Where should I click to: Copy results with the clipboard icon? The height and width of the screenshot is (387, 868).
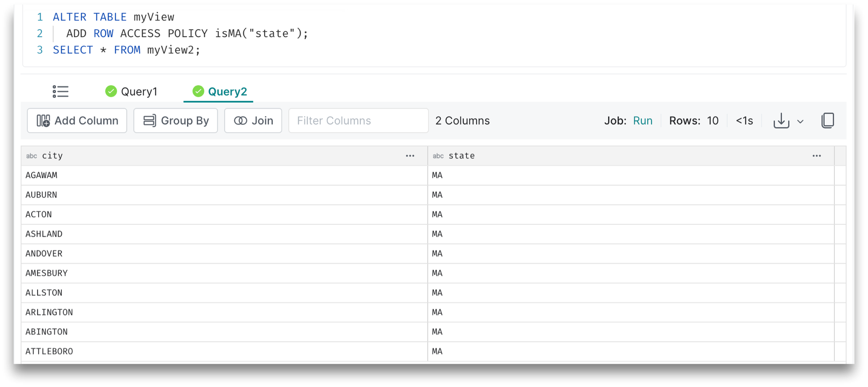(828, 120)
